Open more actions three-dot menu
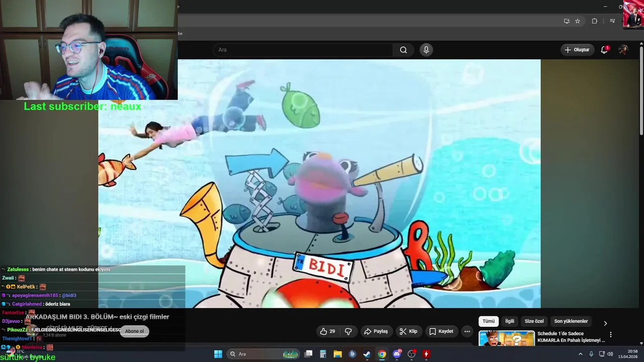The width and height of the screenshot is (644, 362). (467, 331)
